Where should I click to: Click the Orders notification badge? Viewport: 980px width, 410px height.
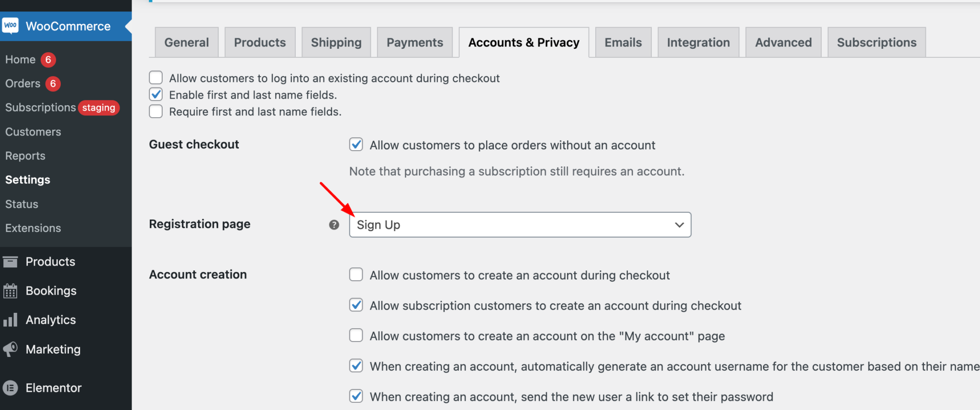[52, 83]
